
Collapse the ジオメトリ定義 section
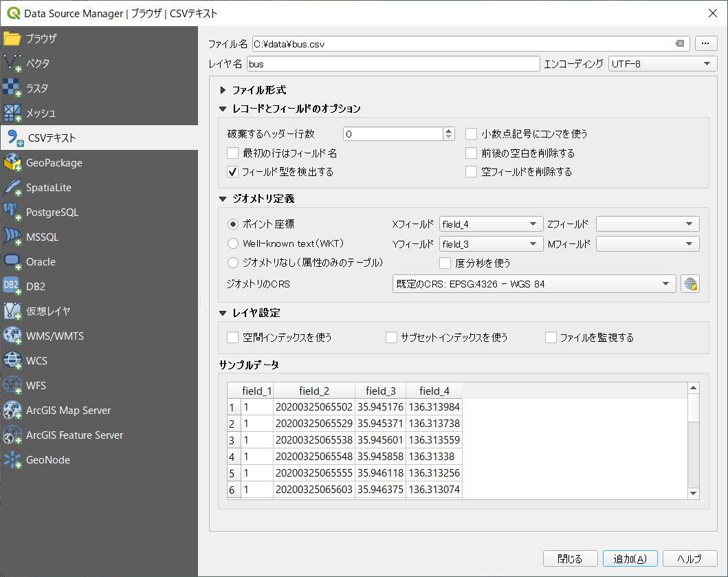[223, 199]
